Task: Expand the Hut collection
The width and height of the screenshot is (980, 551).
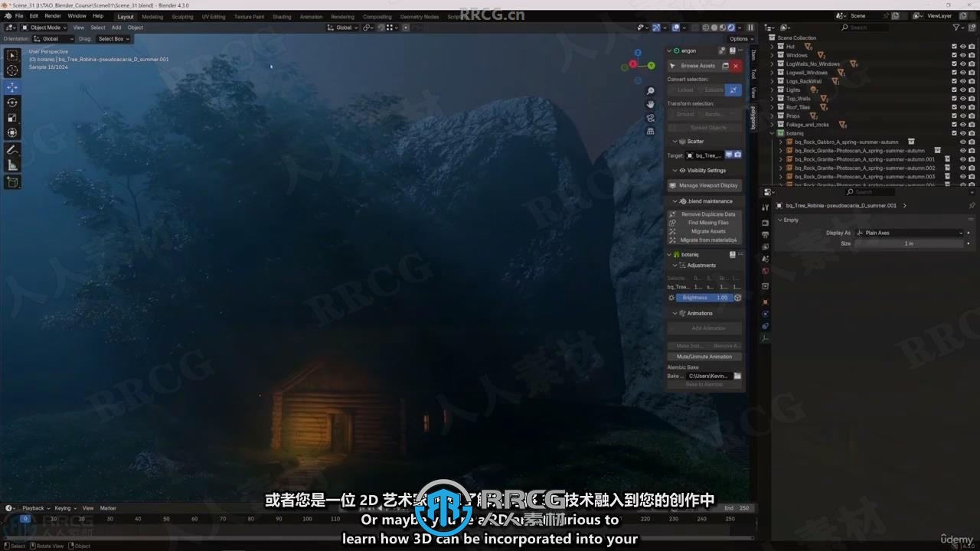Action: [x=773, y=47]
